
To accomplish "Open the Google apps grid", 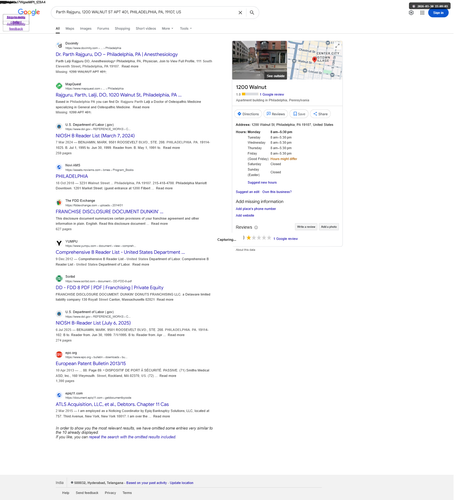I will (422, 13).
